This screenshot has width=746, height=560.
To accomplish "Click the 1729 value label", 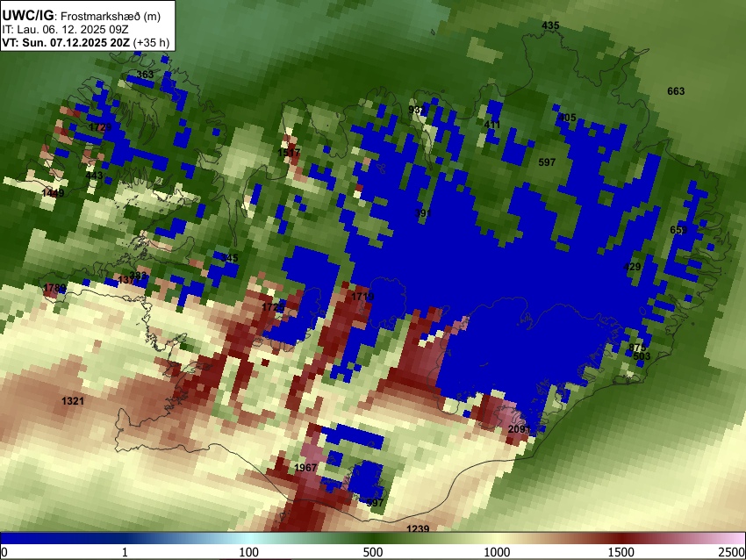I will (x=100, y=127).
